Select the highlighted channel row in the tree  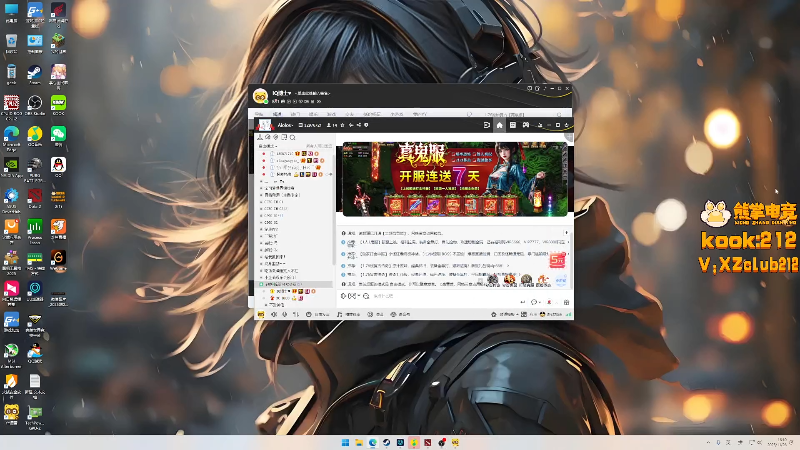coord(293,284)
